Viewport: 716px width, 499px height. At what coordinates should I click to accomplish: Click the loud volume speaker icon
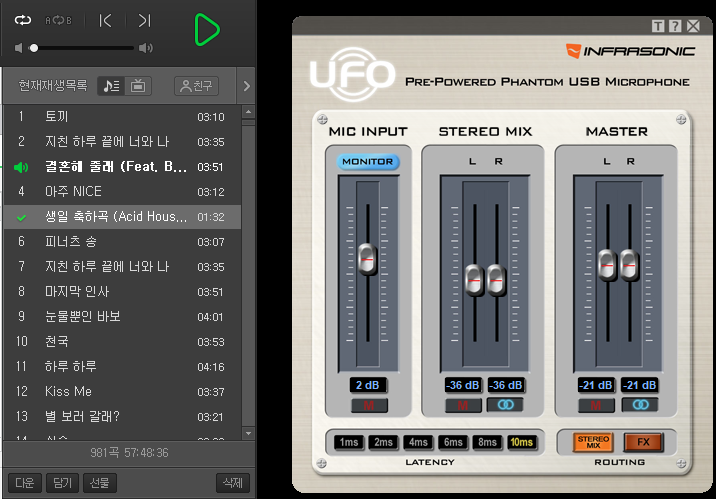[x=146, y=48]
